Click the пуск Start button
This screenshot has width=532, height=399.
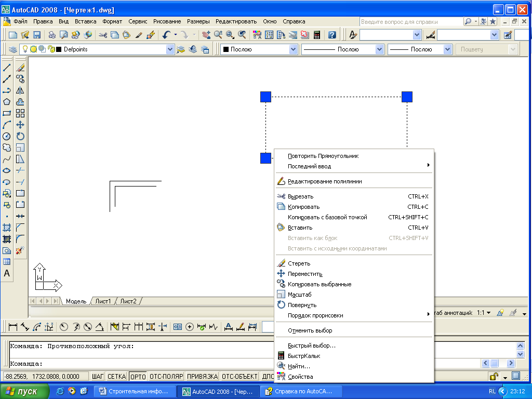click(x=24, y=392)
